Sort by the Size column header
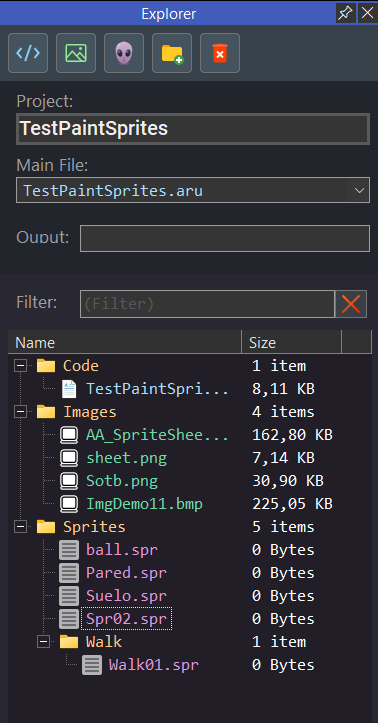This screenshot has width=378, height=723. click(292, 343)
